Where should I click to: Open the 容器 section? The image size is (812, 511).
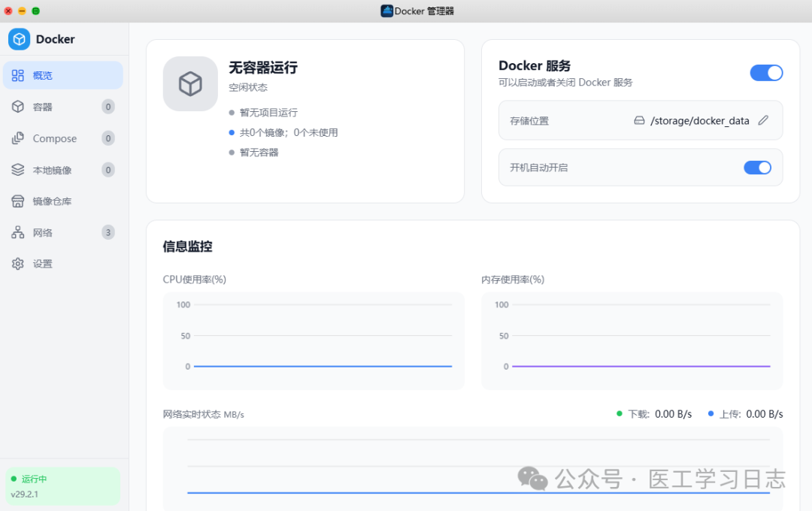(x=63, y=107)
